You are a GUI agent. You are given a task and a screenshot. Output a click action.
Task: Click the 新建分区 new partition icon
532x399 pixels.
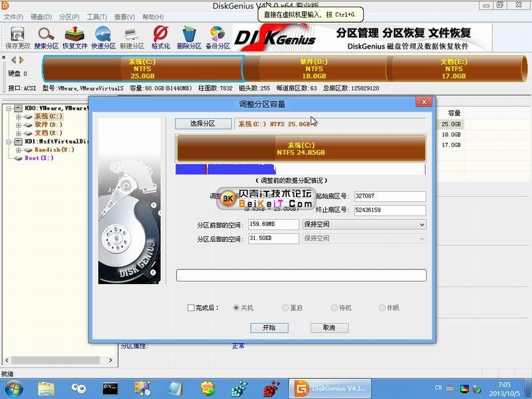(x=132, y=38)
